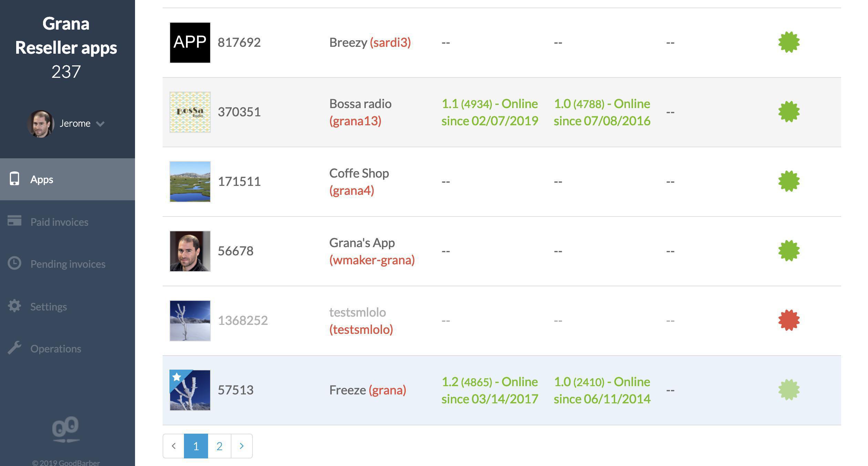Toggle the pale green status badge for Freeze
The image size is (868, 466).
(x=789, y=390)
